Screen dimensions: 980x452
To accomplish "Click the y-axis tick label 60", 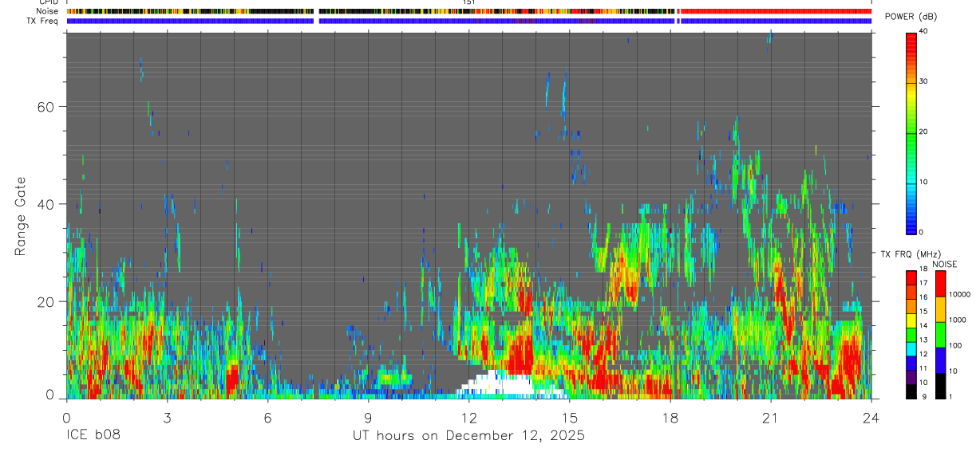I will point(45,107).
